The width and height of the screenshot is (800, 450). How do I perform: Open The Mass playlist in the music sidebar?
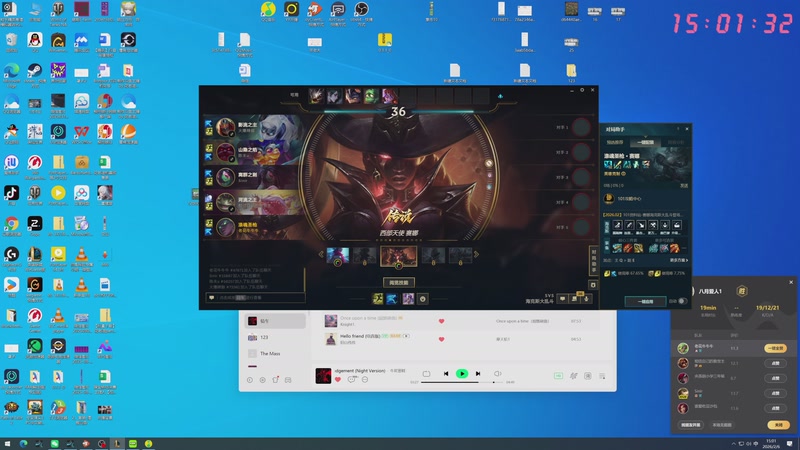(x=275, y=354)
